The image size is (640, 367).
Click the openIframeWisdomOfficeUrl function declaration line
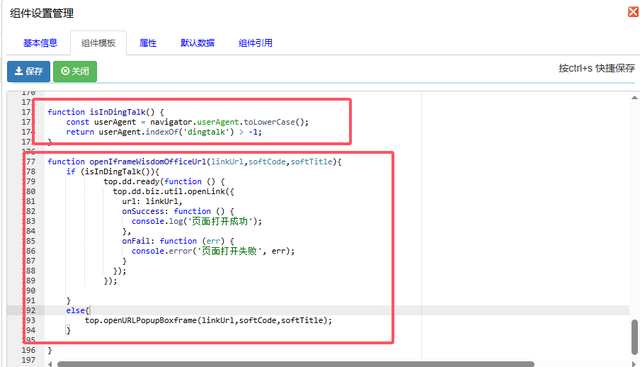194,162
